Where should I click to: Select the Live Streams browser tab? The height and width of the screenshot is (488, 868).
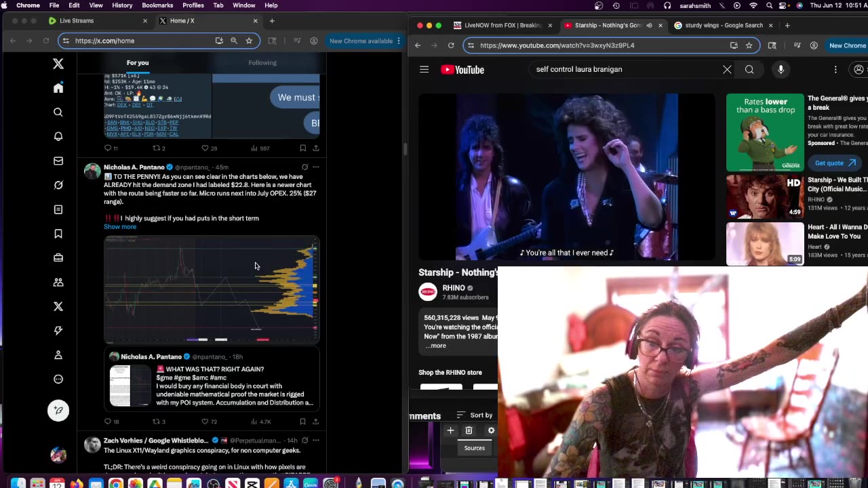[x=98, y=21]
